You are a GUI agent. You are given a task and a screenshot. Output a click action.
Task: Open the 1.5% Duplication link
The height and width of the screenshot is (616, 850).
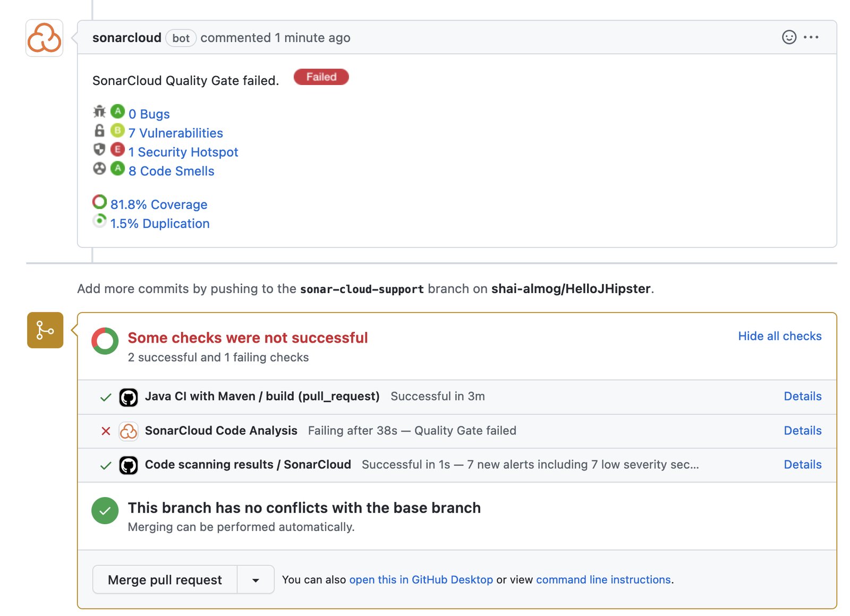click(x=160, y=224)
